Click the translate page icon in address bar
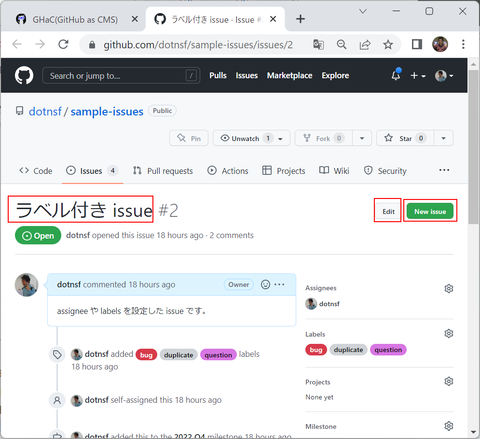The height and width of the screenshot is (439, 480). pyautogui.click(x=318, y=44)
